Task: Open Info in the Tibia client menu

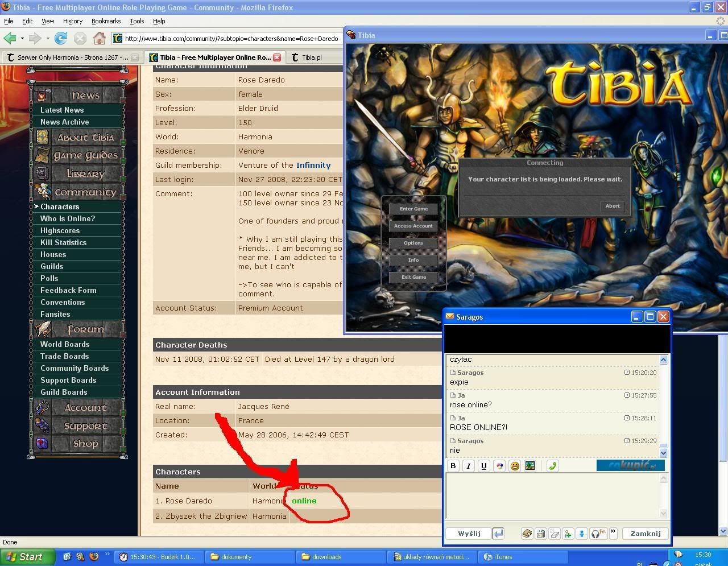Action: [413, 260]
